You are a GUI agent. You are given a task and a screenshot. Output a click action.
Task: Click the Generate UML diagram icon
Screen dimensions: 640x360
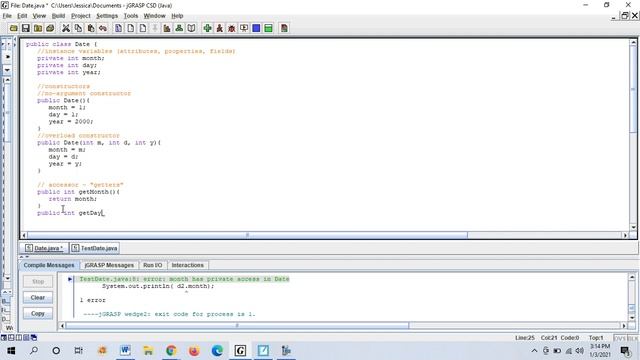point(179,28)
